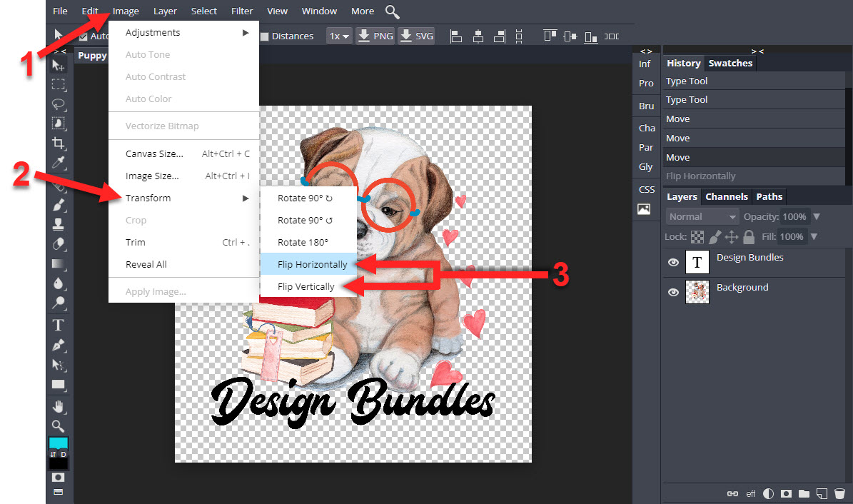Hide the Background layer

point(673,292)
